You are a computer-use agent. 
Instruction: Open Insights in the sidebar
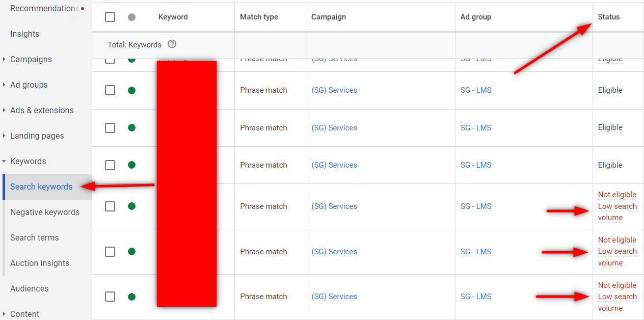click(x=24, y=34)
